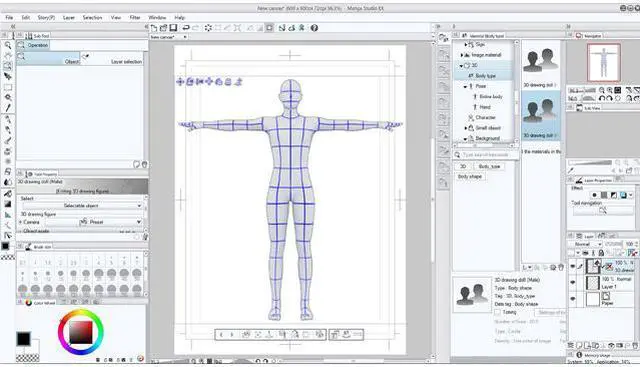The width and height of the screenshot is (640, 367).
Task: Click the highlighted Snap icon in command bar
Action: pos(269,28)
